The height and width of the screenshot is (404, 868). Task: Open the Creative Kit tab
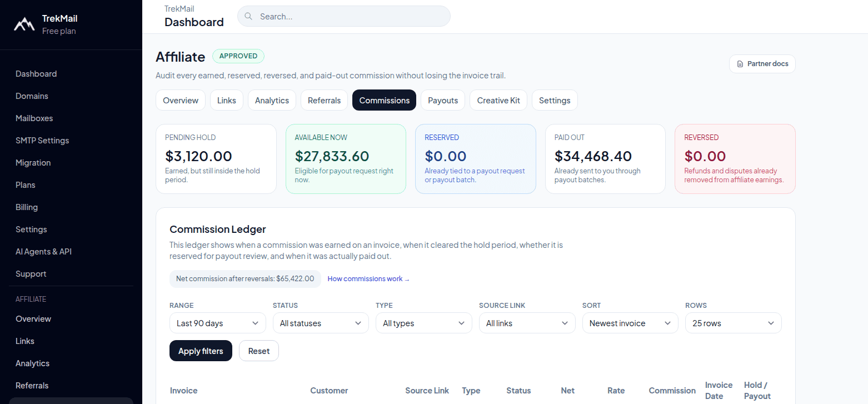[x=498, y=100]
